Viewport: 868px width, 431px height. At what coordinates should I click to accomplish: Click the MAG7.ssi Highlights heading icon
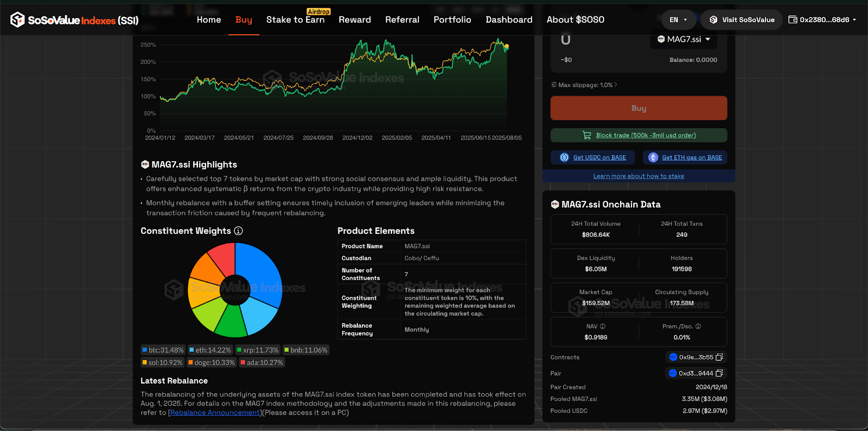pyautogui.click(x=145, y=164)
